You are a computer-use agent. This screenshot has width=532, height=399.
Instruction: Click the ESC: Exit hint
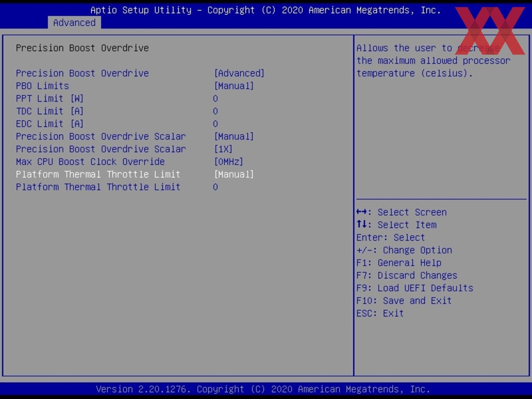tap(380, 313)
